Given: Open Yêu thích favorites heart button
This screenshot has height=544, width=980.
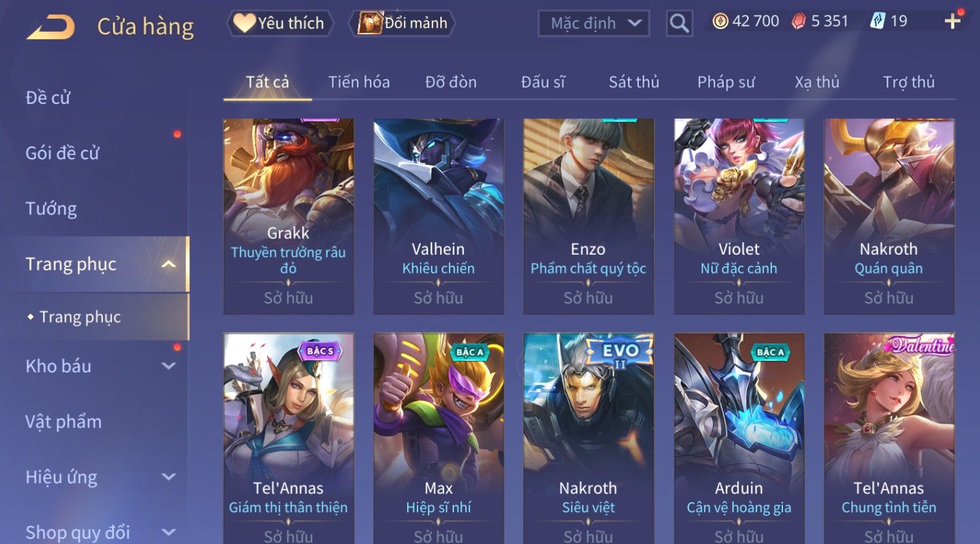Looking at the screenshot, I should tap(280, 23).
